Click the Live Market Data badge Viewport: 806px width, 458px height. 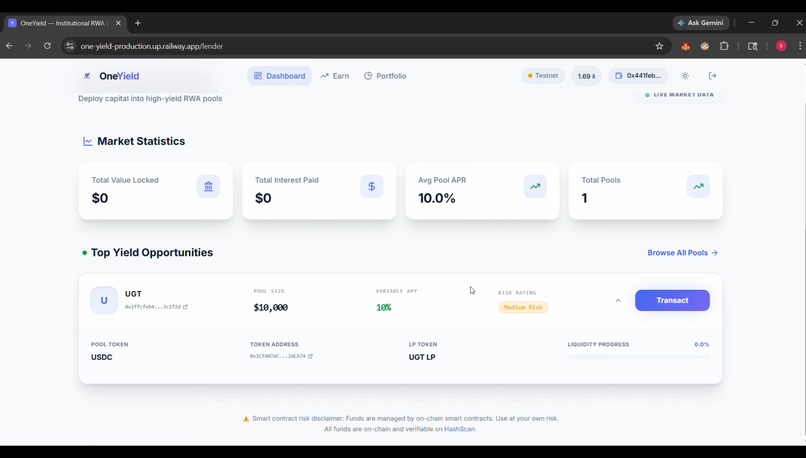pyautogui.click(x=679, y=95)
